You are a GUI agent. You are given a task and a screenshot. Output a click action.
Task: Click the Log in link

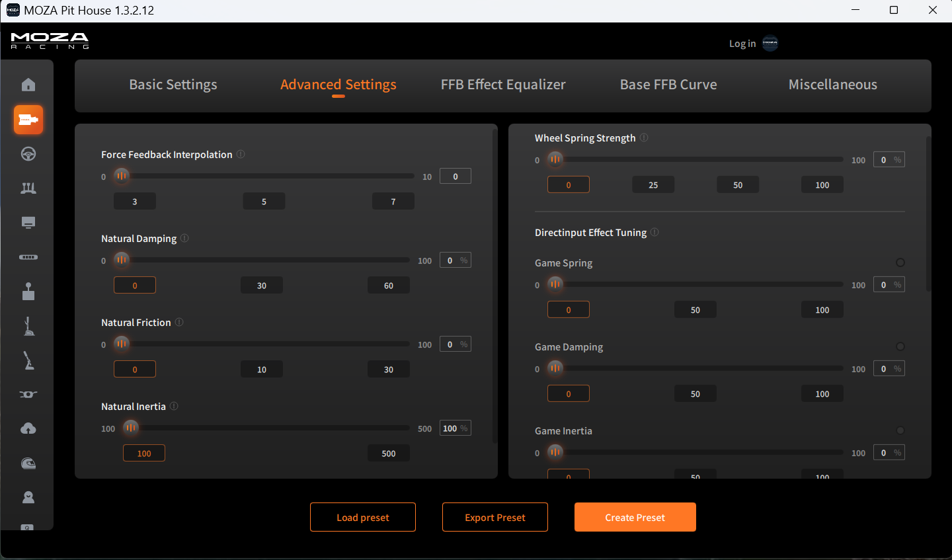[742, 44]
